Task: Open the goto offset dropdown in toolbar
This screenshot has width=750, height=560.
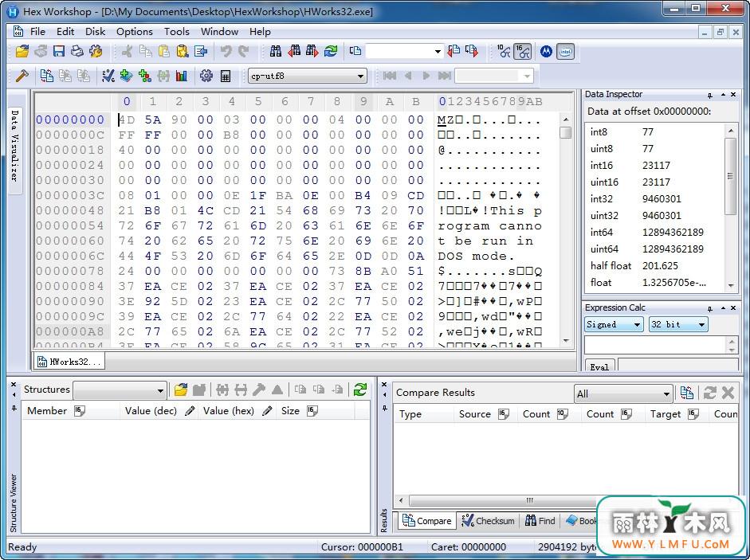Action: click(x=438, y=51)
